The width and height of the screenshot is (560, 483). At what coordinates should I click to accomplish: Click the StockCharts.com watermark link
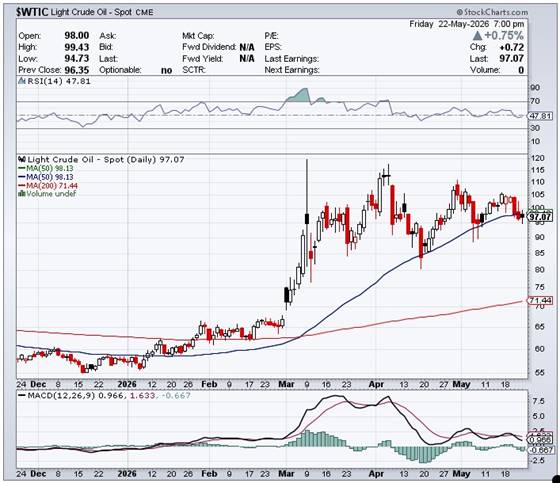(x=492, y=12)
